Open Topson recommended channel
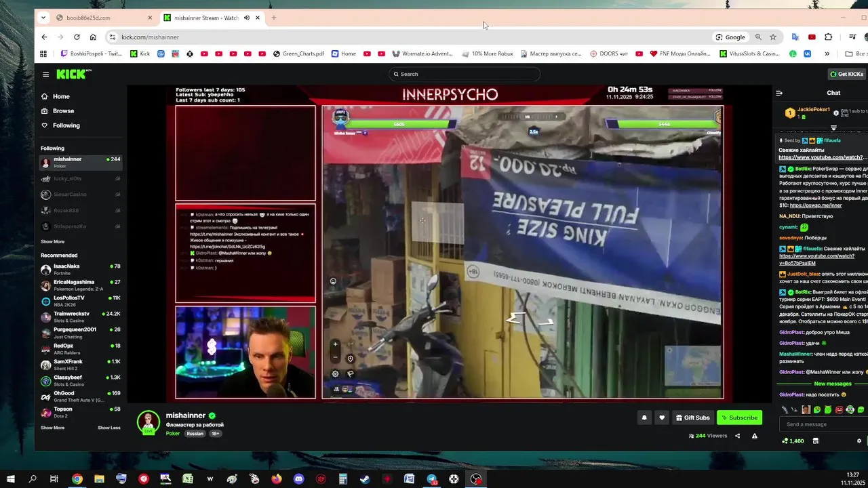This screenshot has width=868, height=488. pos(80,412)
